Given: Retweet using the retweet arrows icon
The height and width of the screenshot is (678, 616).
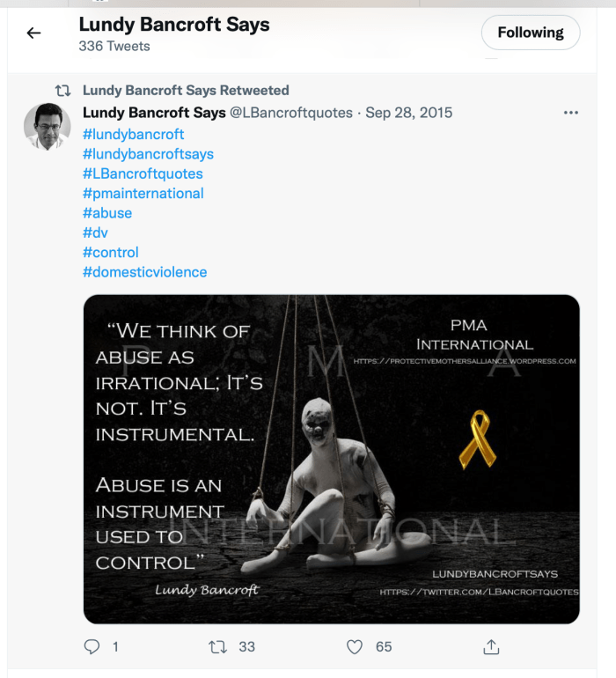Looking at the screenshot, I should point(217,647).
